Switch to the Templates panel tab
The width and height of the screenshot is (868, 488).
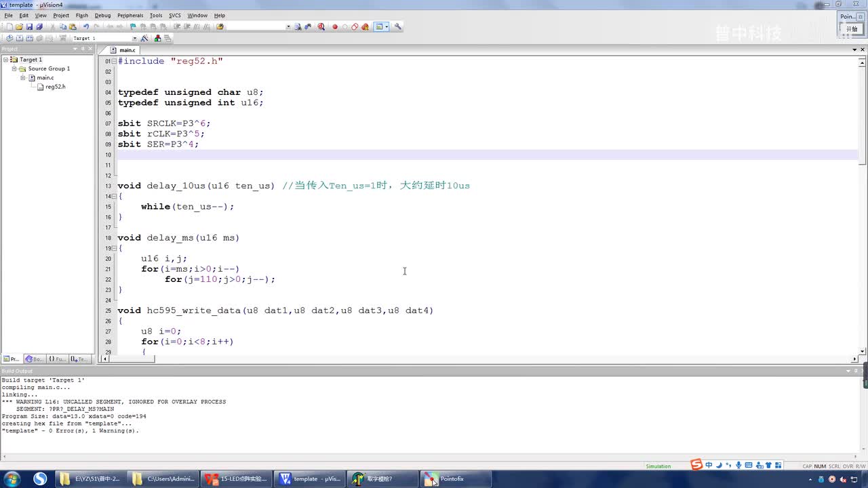coord(79,359)
